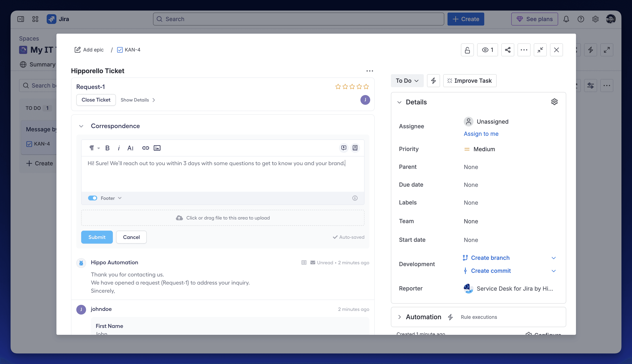Insert a link in the editor

[146, 148]
